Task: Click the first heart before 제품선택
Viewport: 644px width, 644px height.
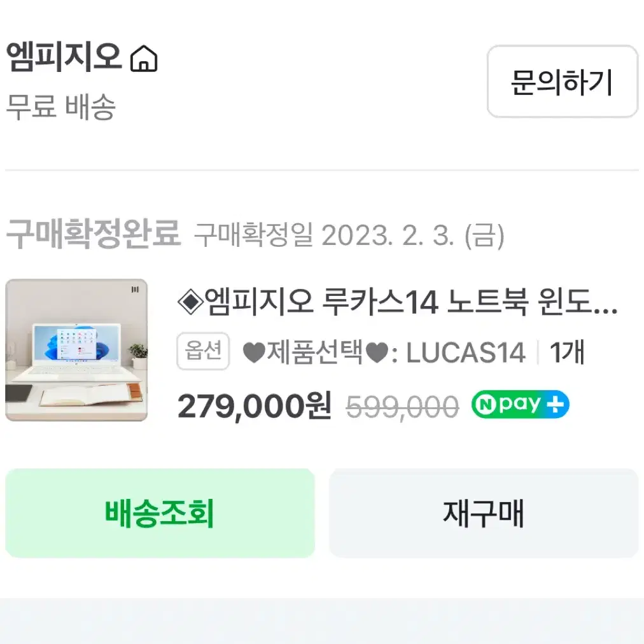Action: [x=254, y=353]
